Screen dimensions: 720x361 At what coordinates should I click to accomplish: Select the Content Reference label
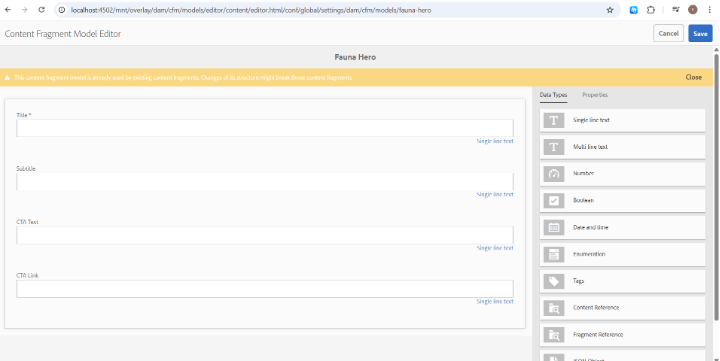click(596, 308)
